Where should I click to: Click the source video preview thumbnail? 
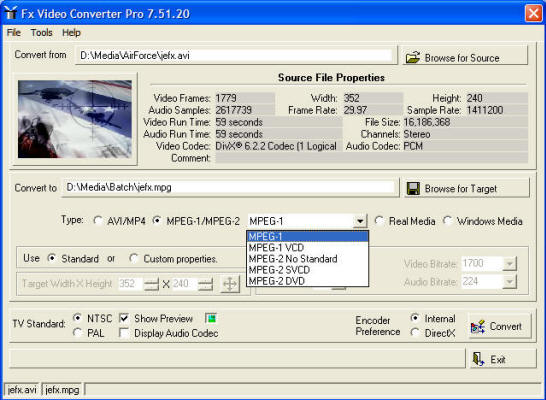[75, 119]
